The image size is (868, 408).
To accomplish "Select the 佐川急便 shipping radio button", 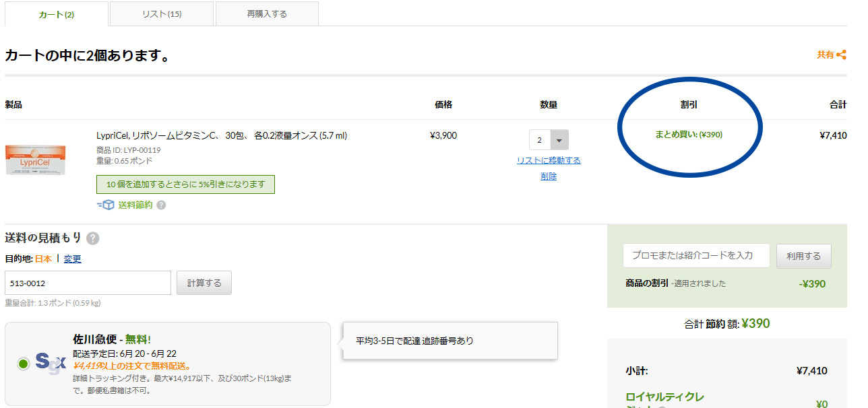I will coord(24,364).
